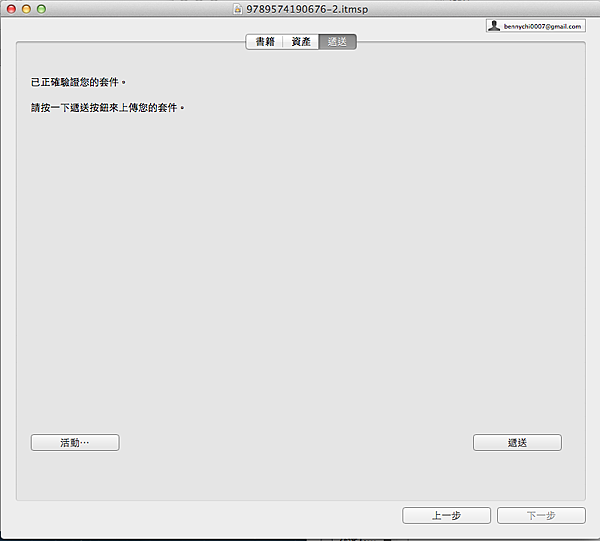Open the 活動… activity button

[x=75, y=442]
